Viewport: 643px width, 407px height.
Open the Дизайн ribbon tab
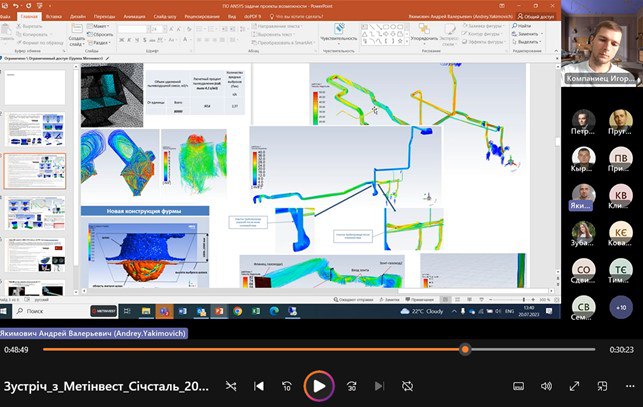click(77, 17)
